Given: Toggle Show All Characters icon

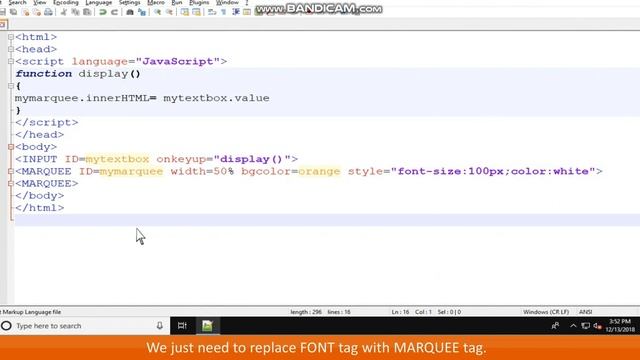Looking at the screenshot, I should click(224, 12).
